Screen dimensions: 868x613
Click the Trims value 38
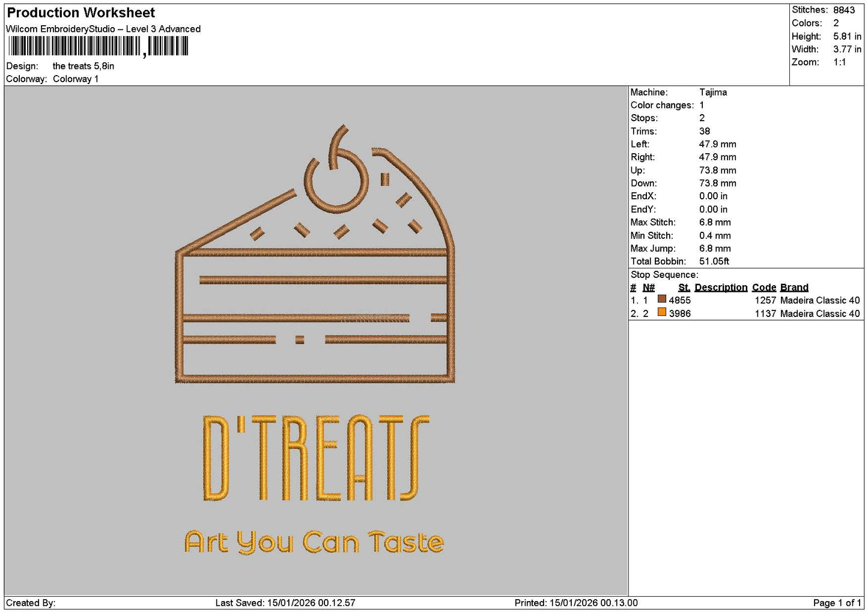click(x=705, y=131)
